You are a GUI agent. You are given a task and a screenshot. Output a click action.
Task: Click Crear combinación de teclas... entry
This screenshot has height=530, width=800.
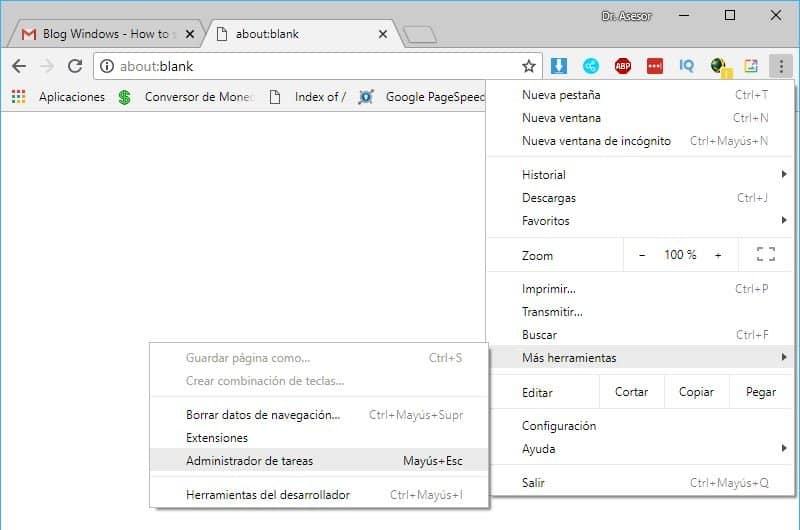tap(319, 381)
